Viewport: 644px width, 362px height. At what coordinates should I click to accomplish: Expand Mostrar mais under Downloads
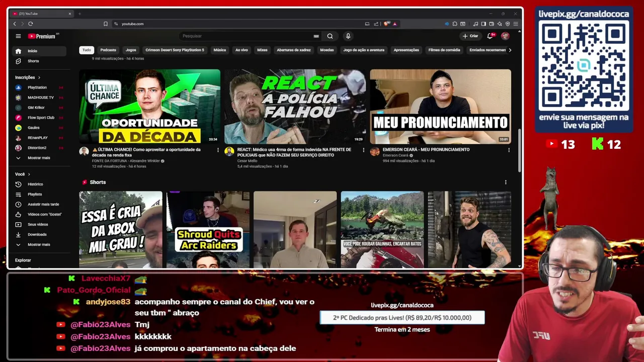(39, 244)
